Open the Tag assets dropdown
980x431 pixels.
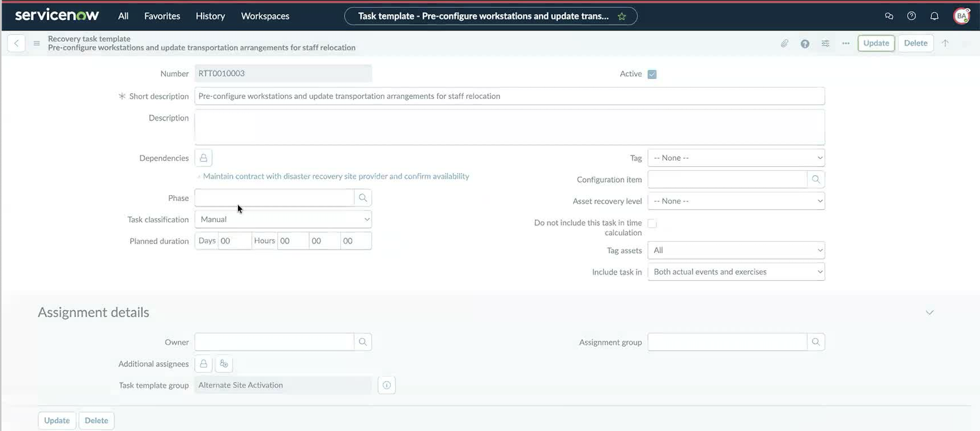736,250
